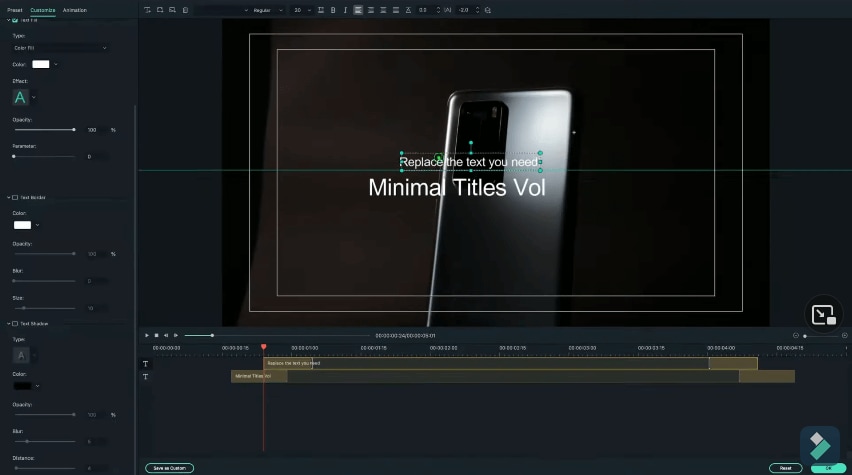The height and width of the screenshot is (475, 852).
Task: Confirm with the OK button
Action: pyautogui.click(x=828, y=468)
